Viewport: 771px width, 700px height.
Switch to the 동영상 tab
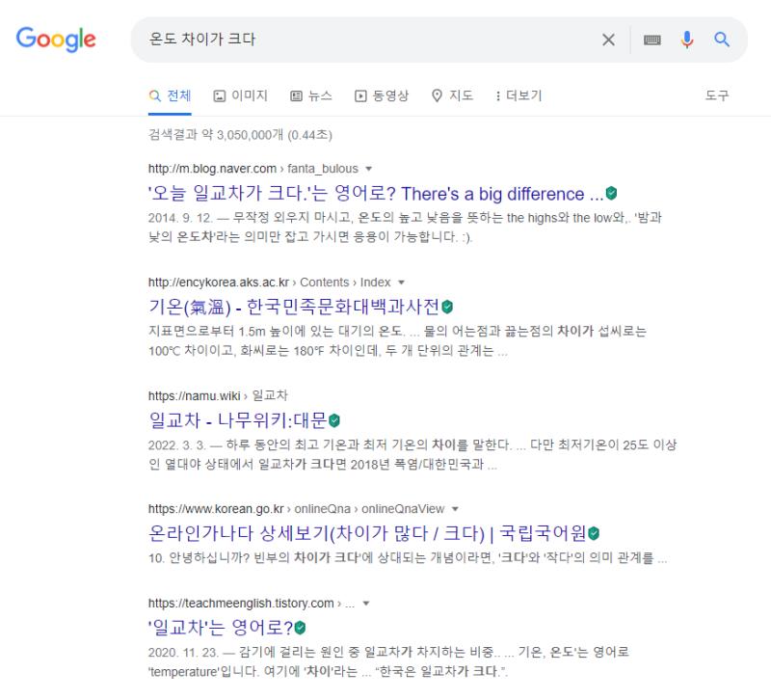(382, 95)
